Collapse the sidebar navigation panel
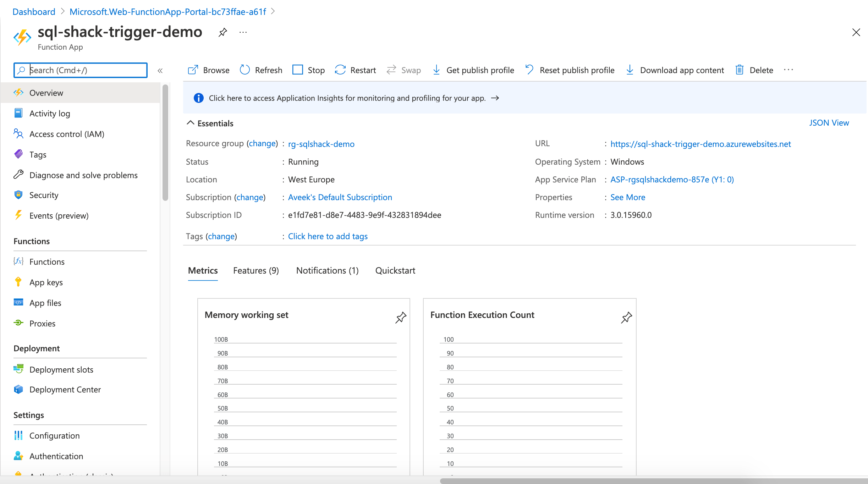This screenshot has height=484, width=868. click(x=160, y=70)
